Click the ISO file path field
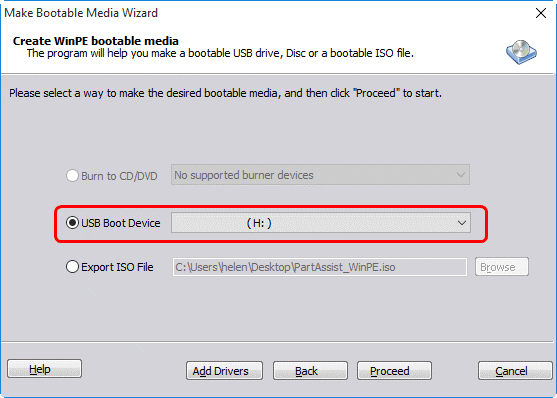 (320, 267)
